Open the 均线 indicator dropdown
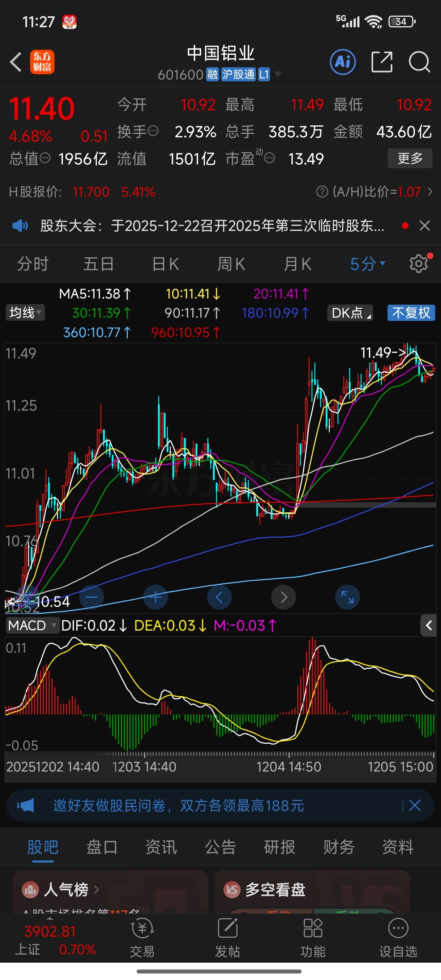441x980 pixels. pyautogui.click(x=25, y=313)
